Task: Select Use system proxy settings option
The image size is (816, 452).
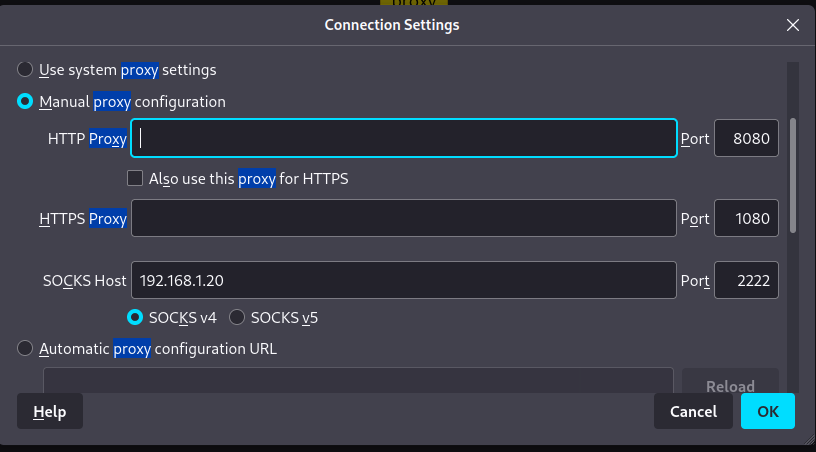Action: click(x=26, y=70)
